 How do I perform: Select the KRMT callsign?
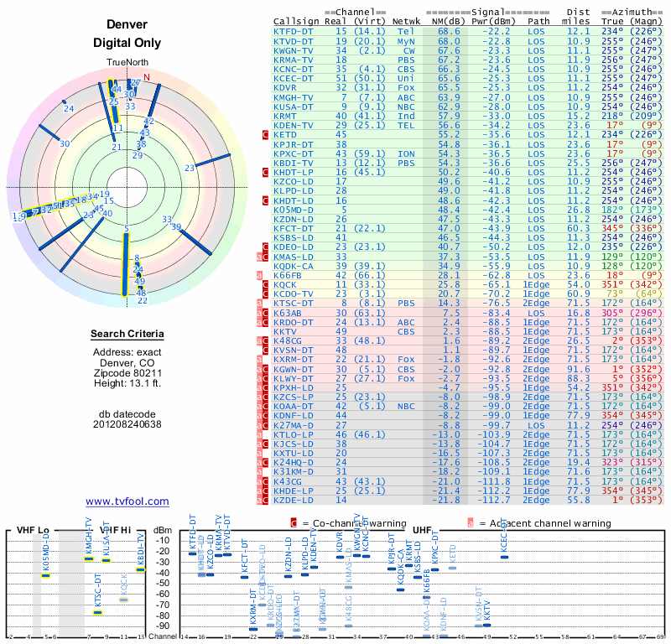click(x=285, y=116)
